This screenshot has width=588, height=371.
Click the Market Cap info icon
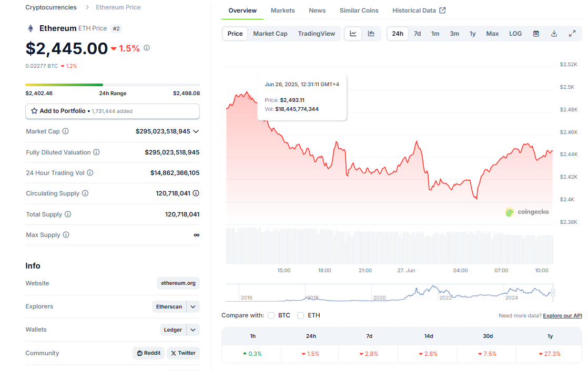click(x=65, y=131)
